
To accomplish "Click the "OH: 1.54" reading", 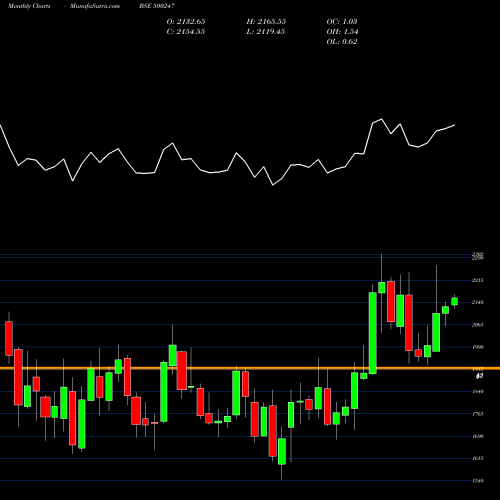I will (342, 31).
